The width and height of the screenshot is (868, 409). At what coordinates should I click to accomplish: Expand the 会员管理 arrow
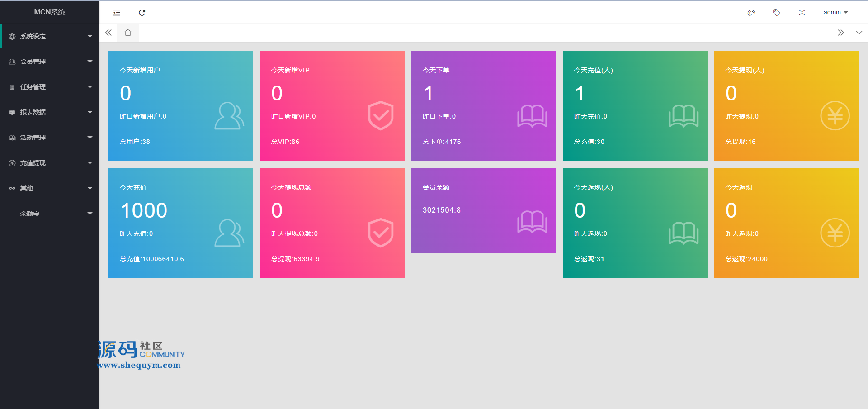[x=90, y=62]
